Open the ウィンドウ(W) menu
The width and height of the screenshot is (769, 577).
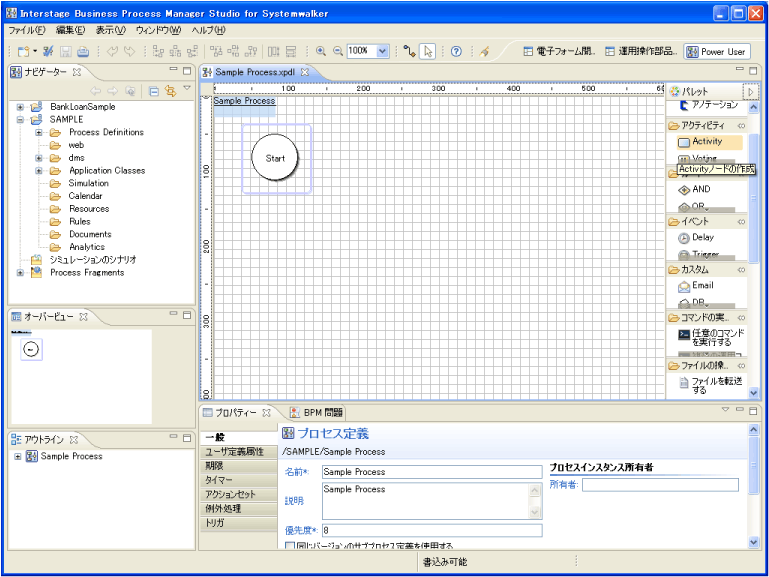[x=158, y=30]
